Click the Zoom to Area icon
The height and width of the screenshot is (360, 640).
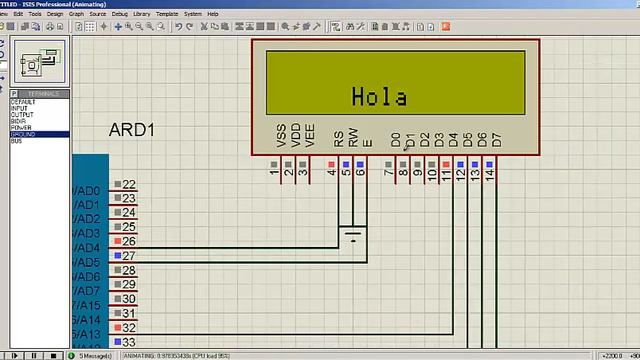161,27
